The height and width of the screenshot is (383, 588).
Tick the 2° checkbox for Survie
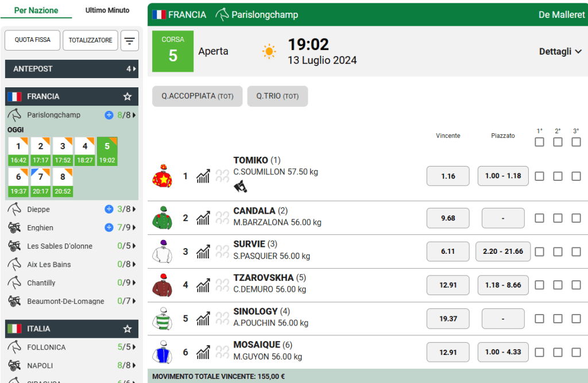(558, 252)
